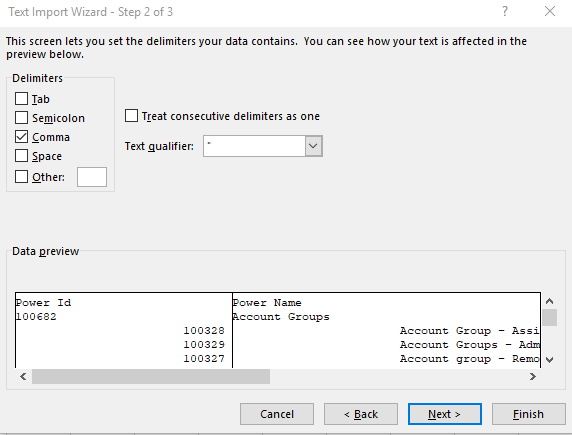Enable the Other delimiter checkbox
572x435 pixels.
tap(21, 177)
